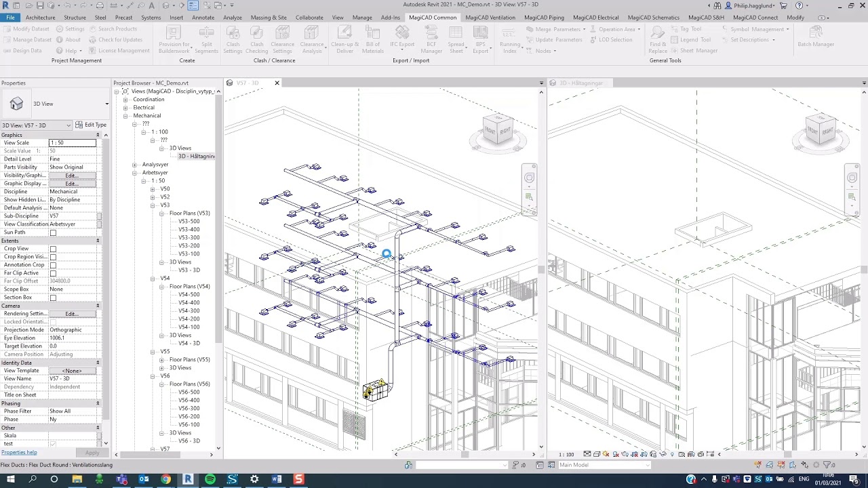Open LOD Selection
The width and height of the screenshot is (868, 488).
(x=612, y=39)
